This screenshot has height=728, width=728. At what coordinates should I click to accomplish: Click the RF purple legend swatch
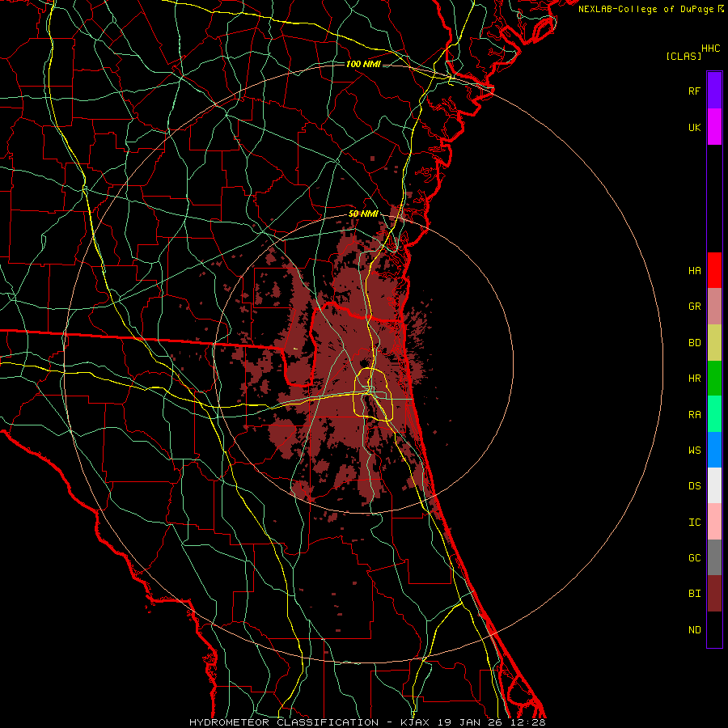coord(714,91)
